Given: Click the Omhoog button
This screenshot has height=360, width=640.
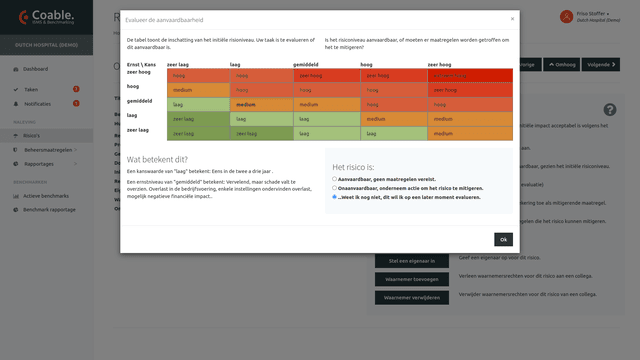Looking at the screenshot, I should coord(562,64).
